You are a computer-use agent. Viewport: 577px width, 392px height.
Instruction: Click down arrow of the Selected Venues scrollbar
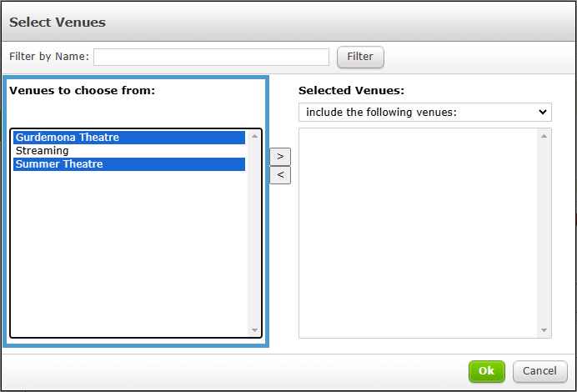click(544, 329)
